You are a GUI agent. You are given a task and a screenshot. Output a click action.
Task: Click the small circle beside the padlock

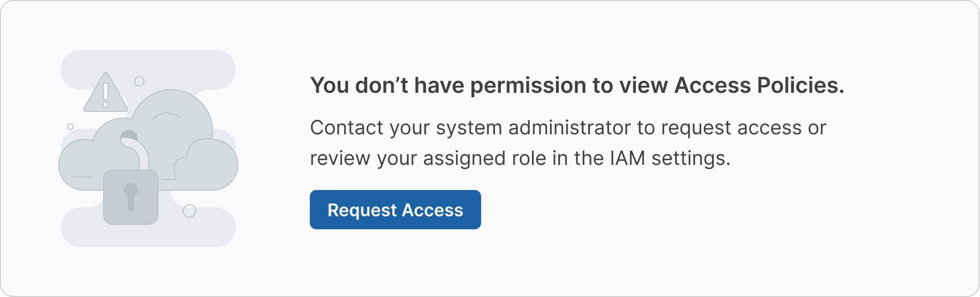(189, 211)
